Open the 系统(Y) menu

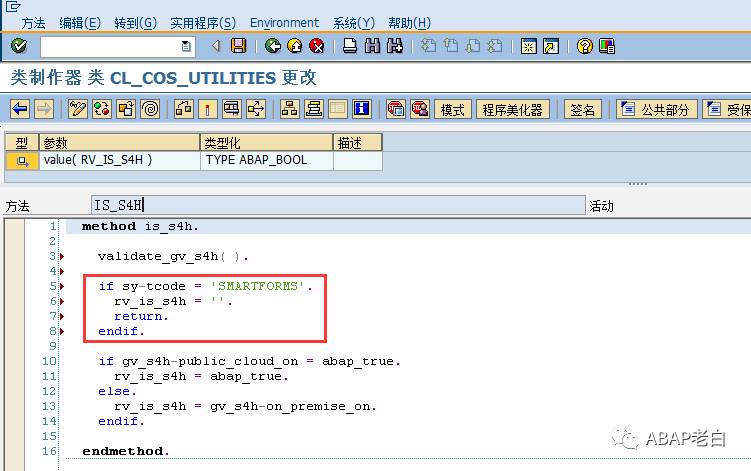click(x=353, y=23)
